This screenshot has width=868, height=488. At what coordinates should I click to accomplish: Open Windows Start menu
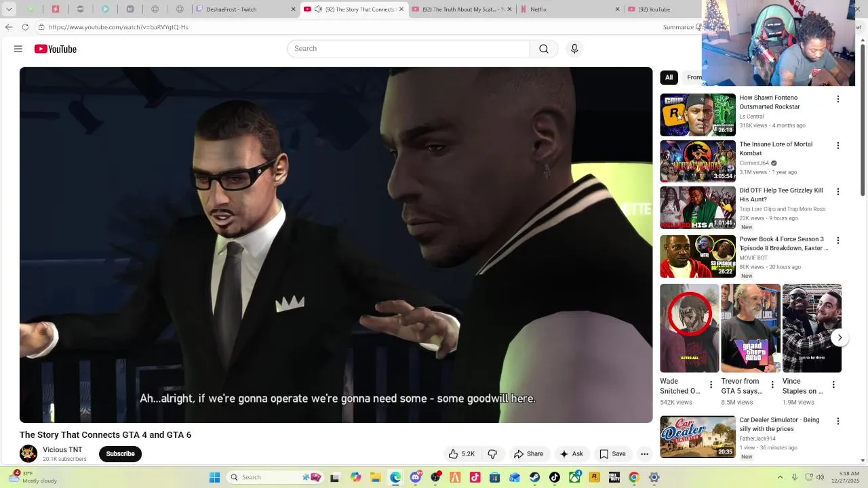tap(214, 477)
